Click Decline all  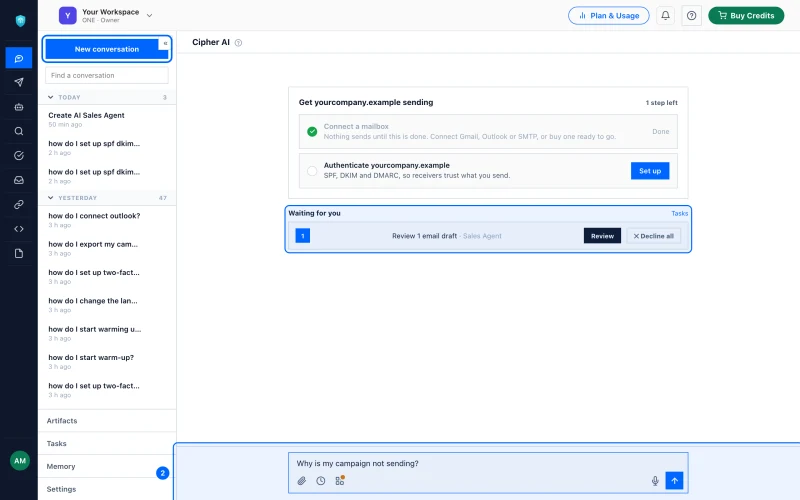point(654,236)
